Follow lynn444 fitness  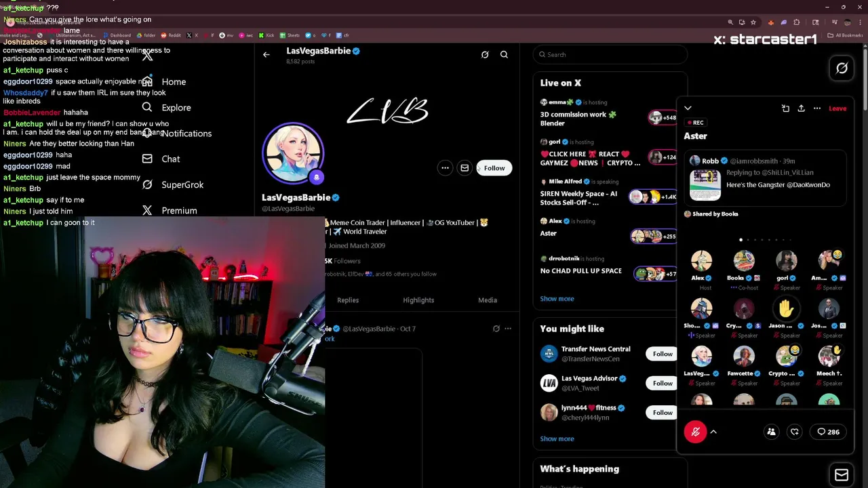[663, 412]
